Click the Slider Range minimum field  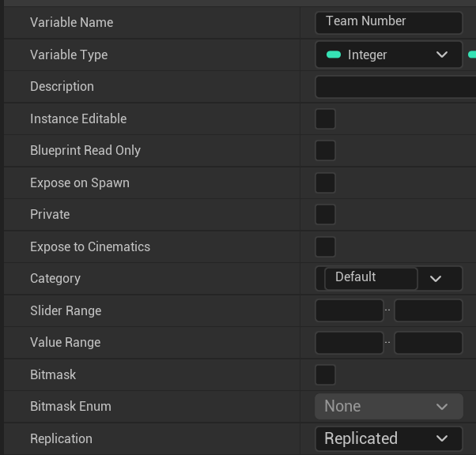click(349, 311)
